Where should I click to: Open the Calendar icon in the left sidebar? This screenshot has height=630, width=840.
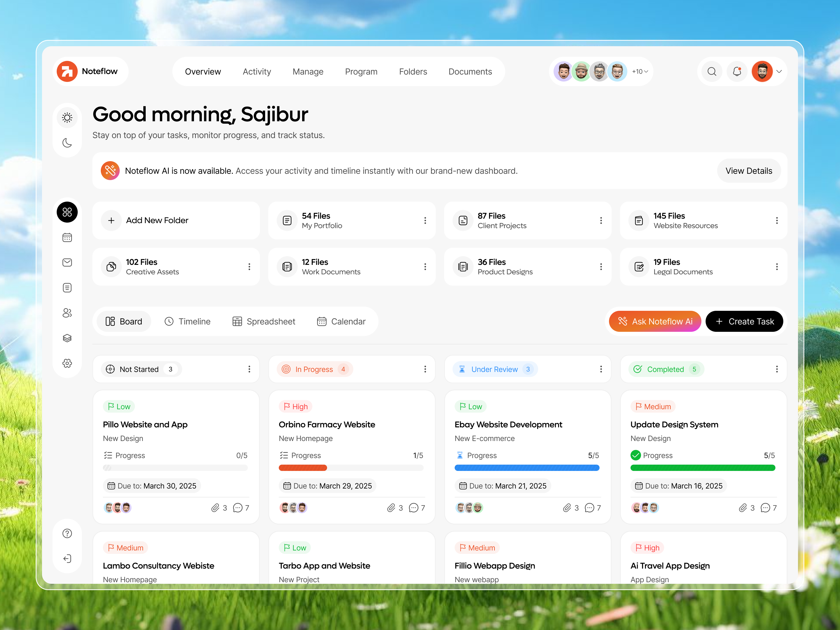67,237
